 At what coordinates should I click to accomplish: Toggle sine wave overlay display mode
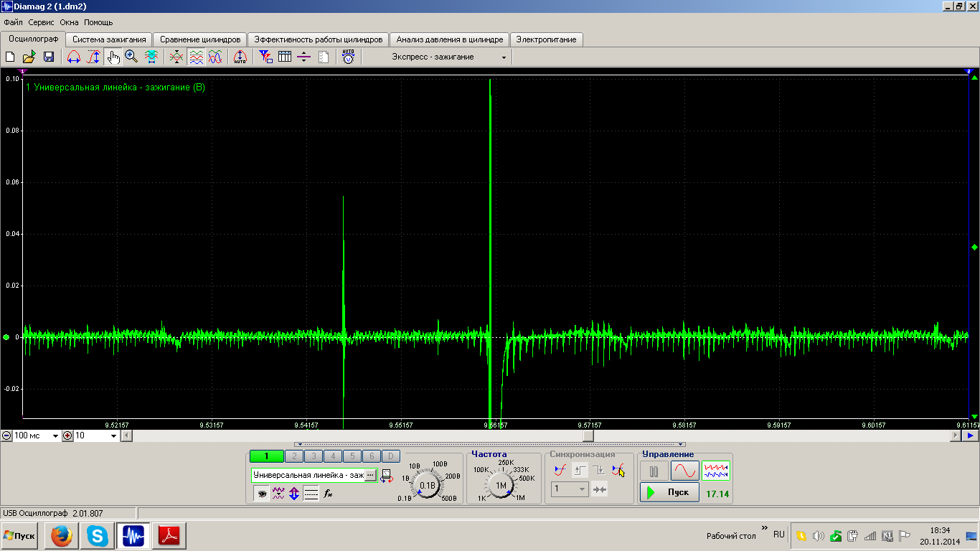215,57
